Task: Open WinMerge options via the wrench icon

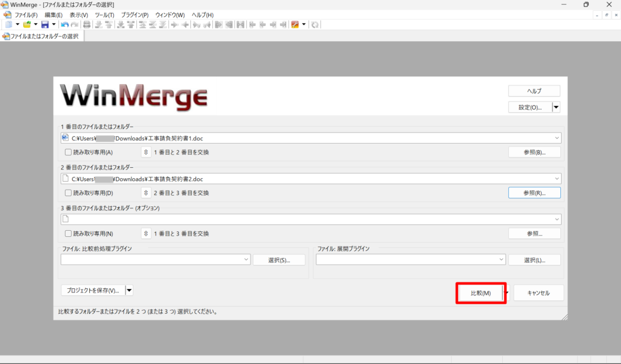Action: (294, 25)
